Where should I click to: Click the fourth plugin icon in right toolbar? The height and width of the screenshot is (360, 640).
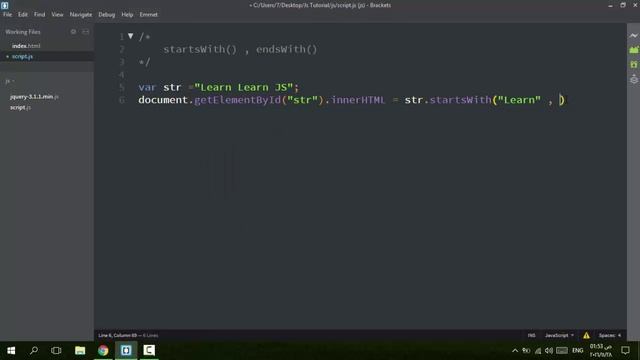[x=633, y=79]
